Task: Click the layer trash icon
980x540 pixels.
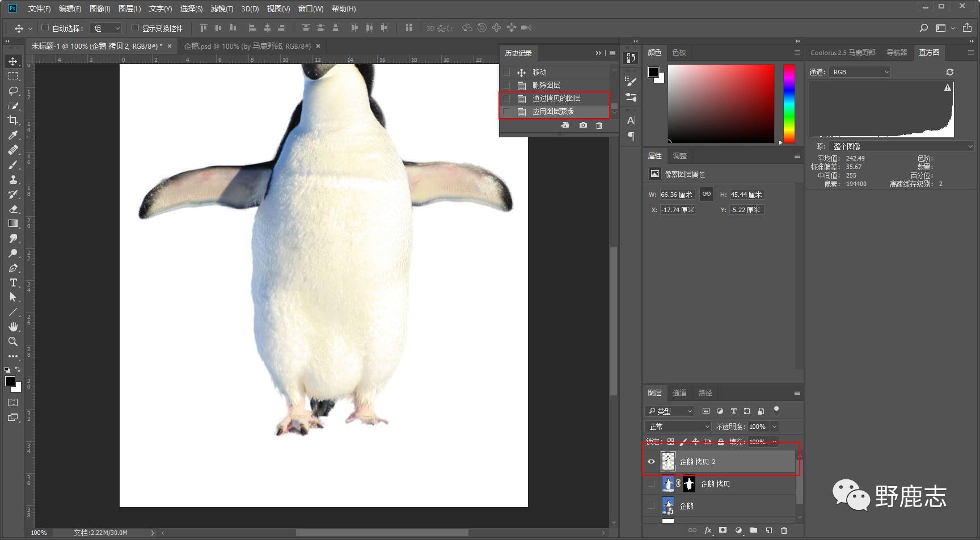Action: 784,530
